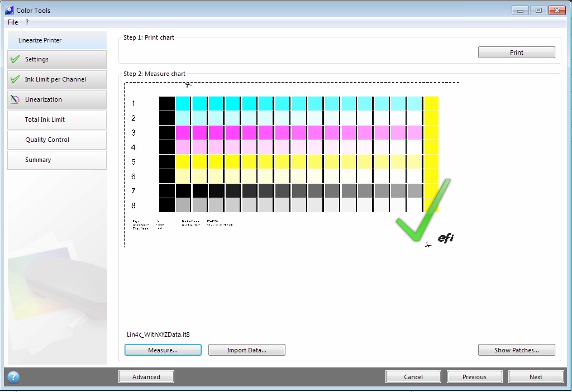
Task: Click the small chart info text below the patches
Action: [x=183, y=224]
